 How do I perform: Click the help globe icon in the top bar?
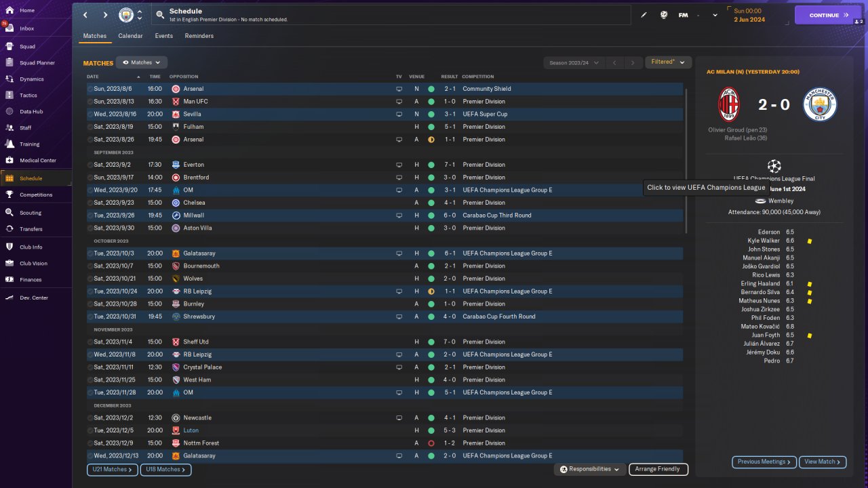click(664, 15)
